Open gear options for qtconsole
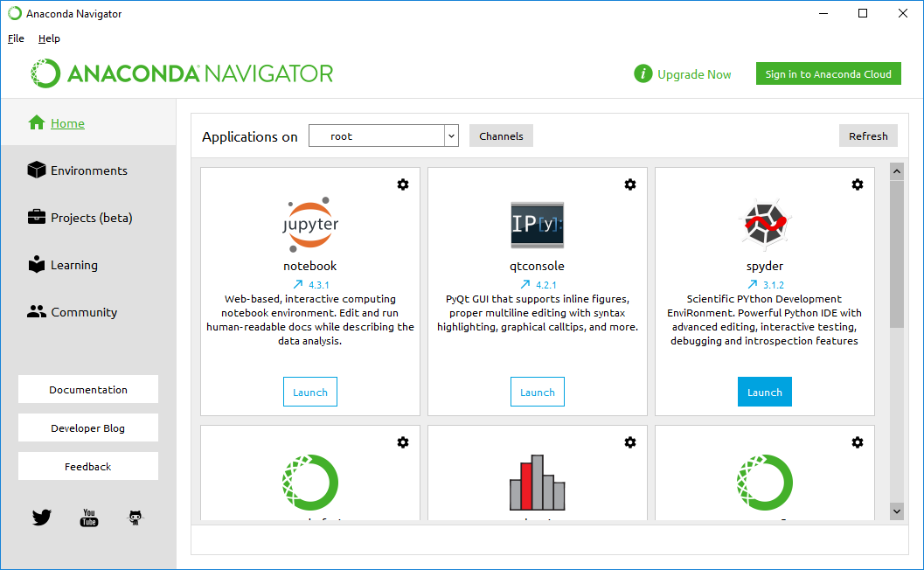The image size is (924, 570). coord(630,184)
